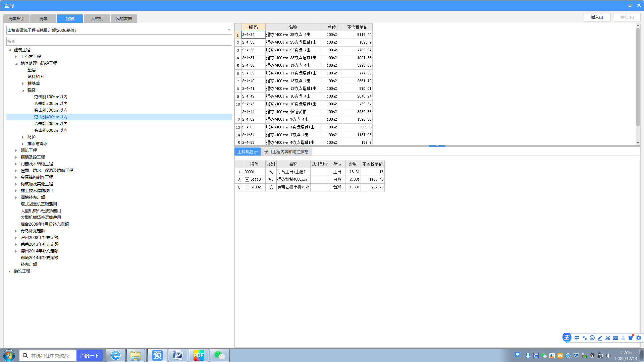
Task: Click the 插入(I) button
Action: point(597,17)
